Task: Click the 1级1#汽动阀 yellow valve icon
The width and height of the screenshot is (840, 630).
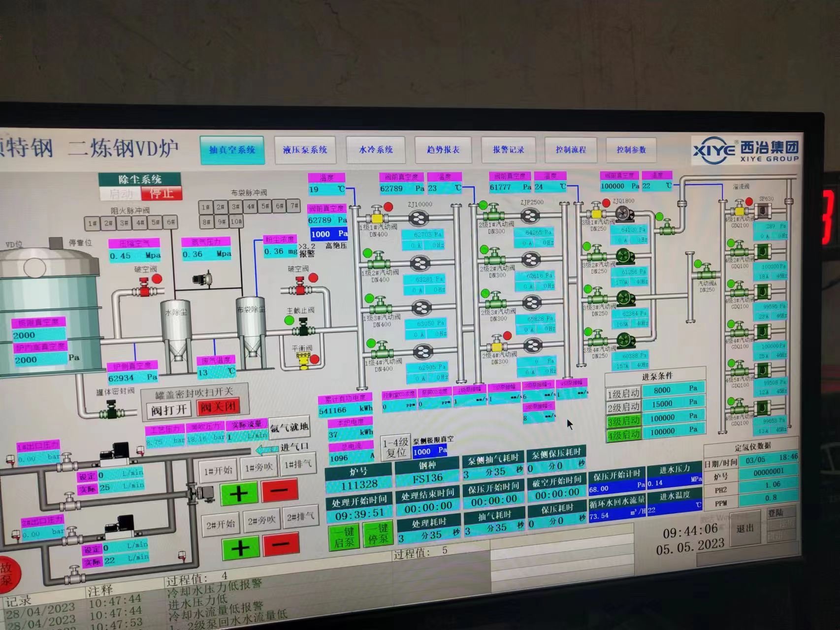Action: pos(378,218)
